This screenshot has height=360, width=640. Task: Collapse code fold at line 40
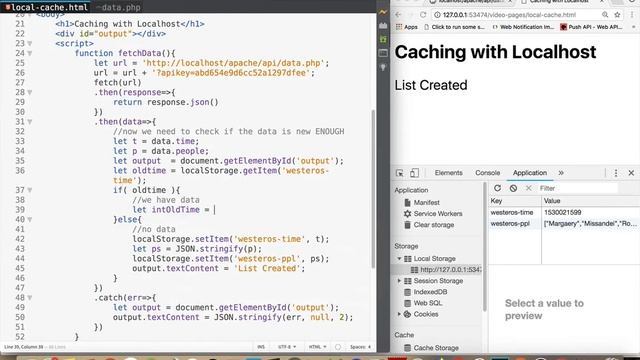(30, 220)
